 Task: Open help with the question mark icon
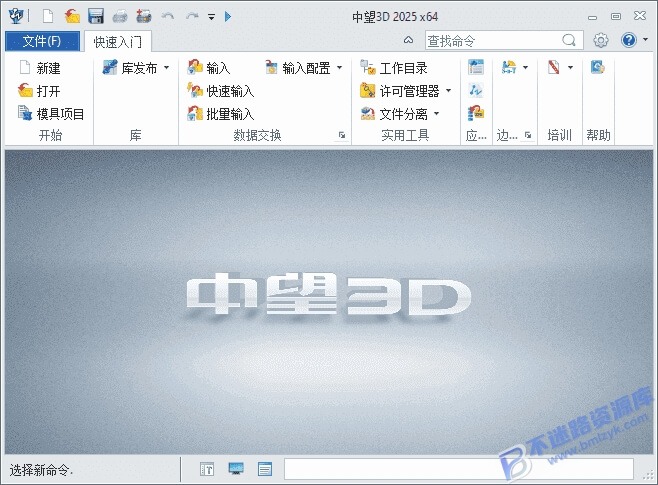[629, 40]
